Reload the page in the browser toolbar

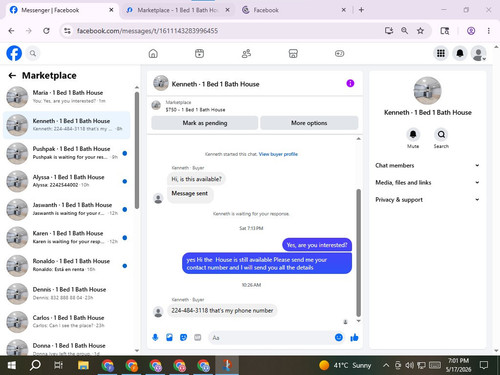(x=46, y=31)
